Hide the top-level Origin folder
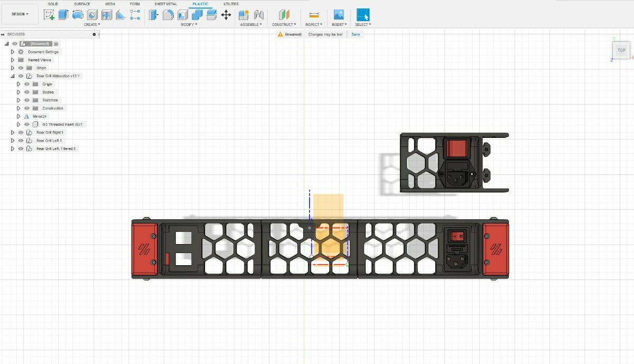 [21, 68]
